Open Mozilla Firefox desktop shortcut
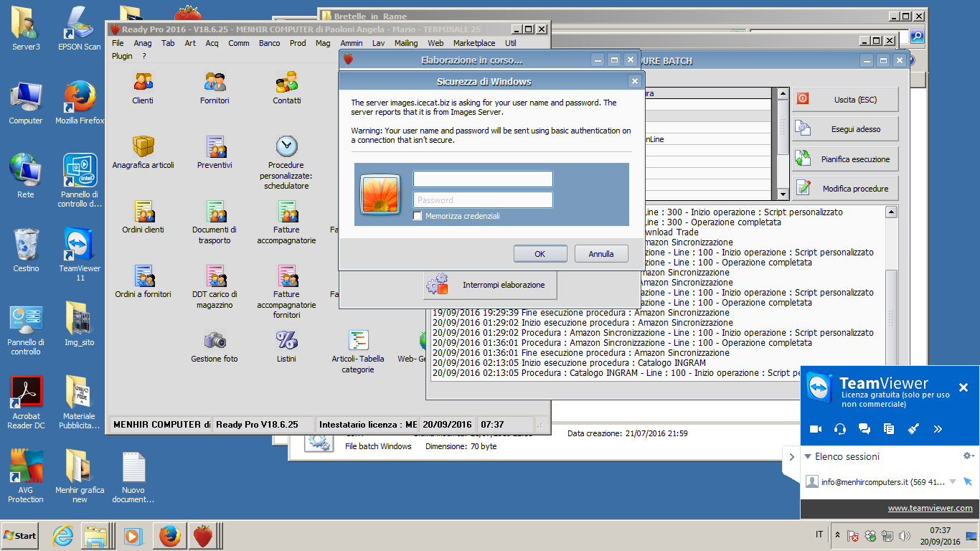This screenshot has height=551, width=980. (79, 103)
